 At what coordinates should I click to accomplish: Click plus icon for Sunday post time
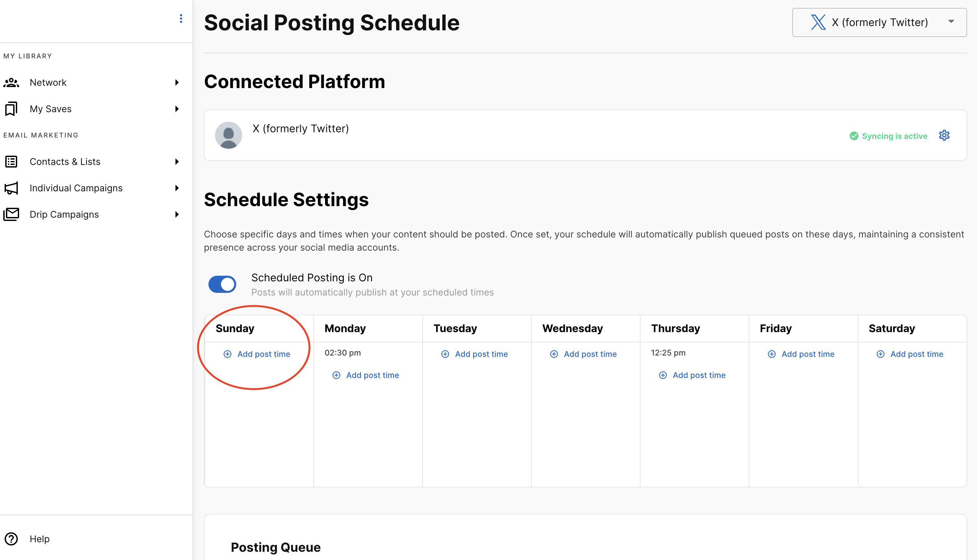point(227,354)
